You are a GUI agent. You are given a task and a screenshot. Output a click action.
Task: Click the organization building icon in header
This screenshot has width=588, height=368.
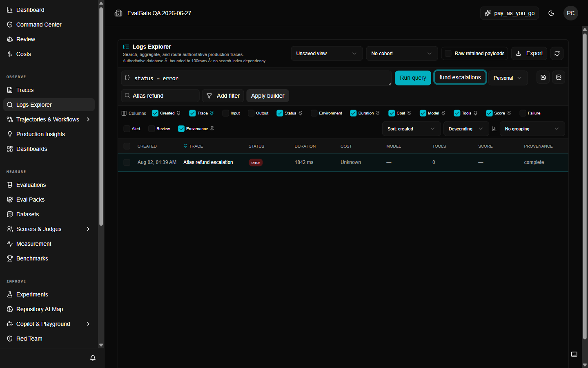118,13
